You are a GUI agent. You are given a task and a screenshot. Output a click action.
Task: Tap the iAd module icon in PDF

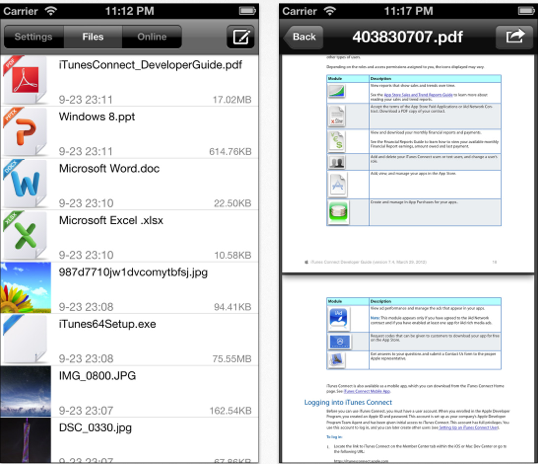click(338, 318)
